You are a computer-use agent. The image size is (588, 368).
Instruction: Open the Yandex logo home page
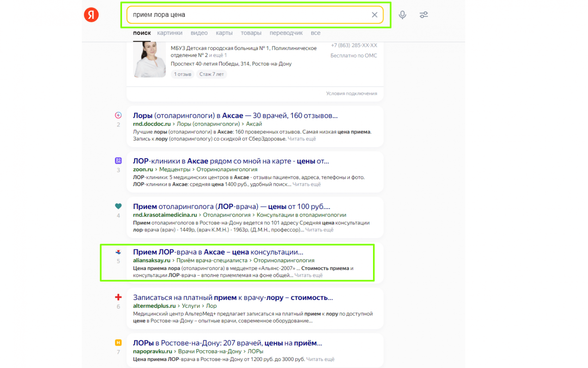(x=91, y=15)
